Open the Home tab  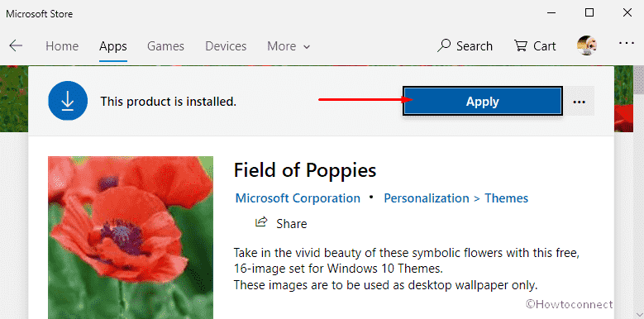point(62,46)
